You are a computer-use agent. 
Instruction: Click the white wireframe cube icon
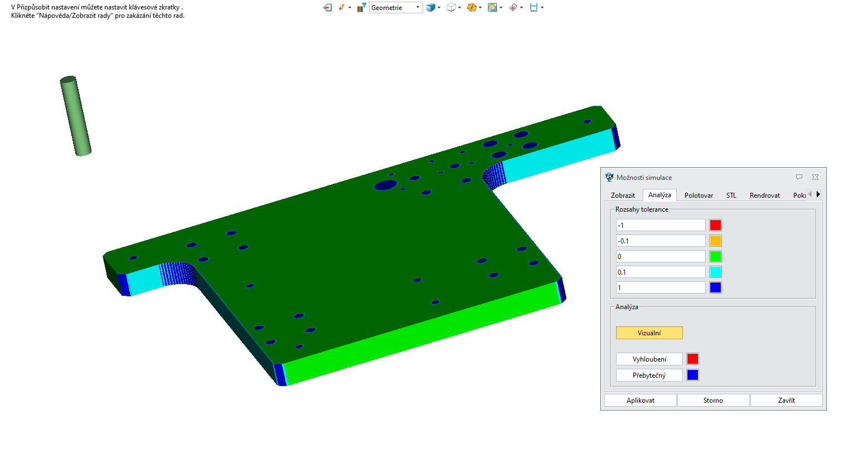pos(451,8)
